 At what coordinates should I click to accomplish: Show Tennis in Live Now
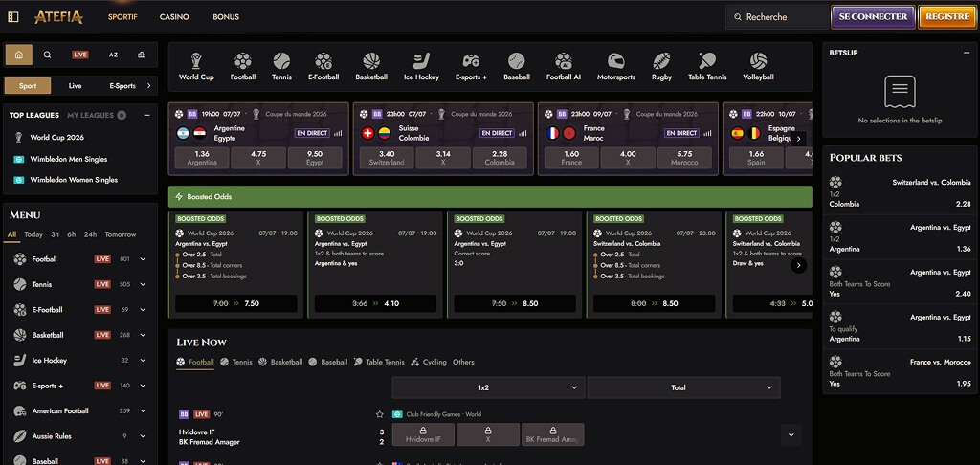[237, 362]
